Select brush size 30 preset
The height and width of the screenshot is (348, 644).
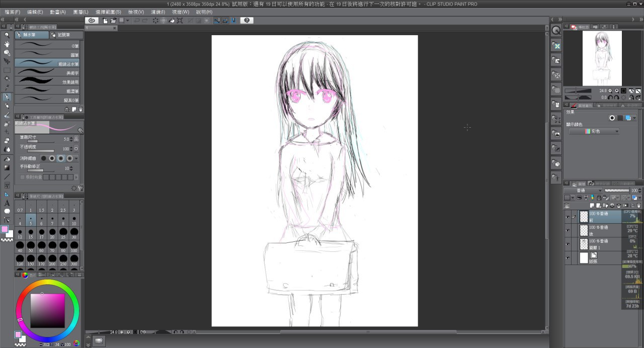pos(74,234)
